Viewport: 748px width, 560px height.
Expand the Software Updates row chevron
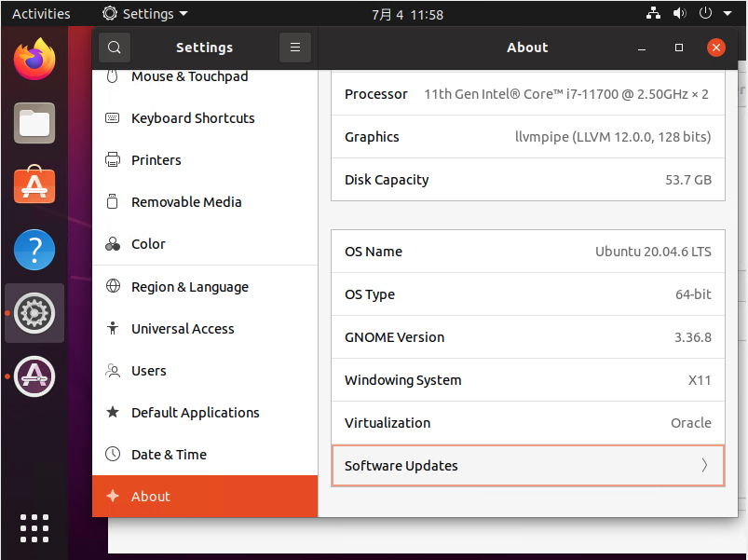tap(704, 466)
